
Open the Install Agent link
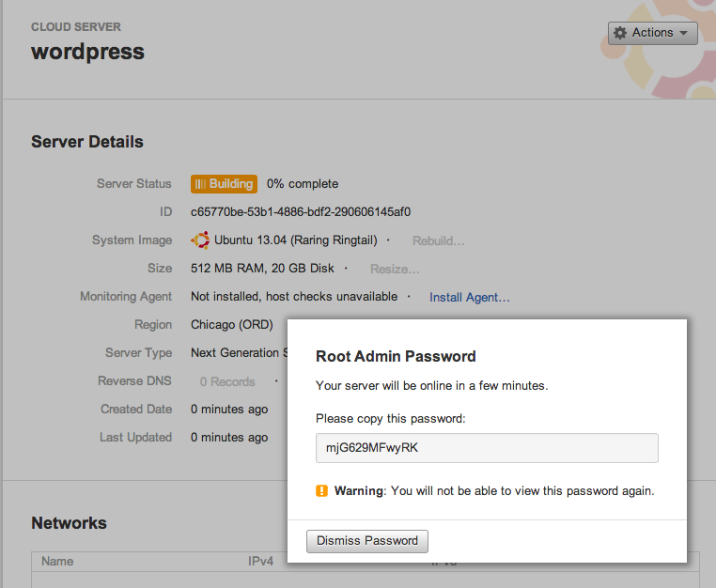(x=470, y=297)
